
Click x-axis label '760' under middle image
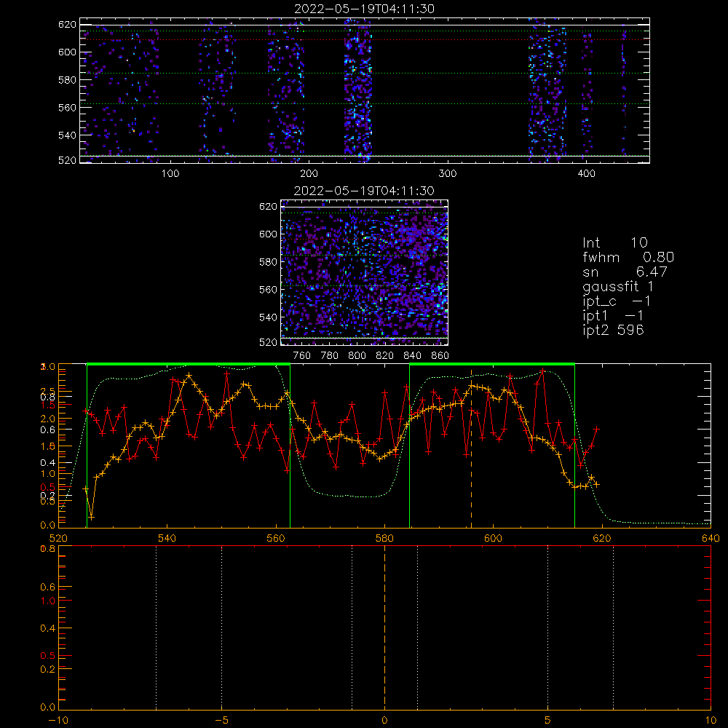(x=302, y=356)
